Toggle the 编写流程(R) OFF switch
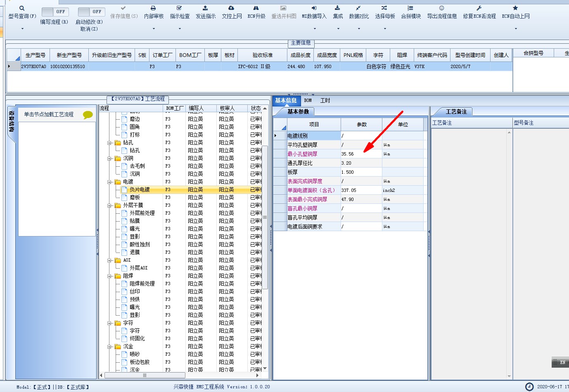Viewport: 569px width, 392px height. (55, 12)
